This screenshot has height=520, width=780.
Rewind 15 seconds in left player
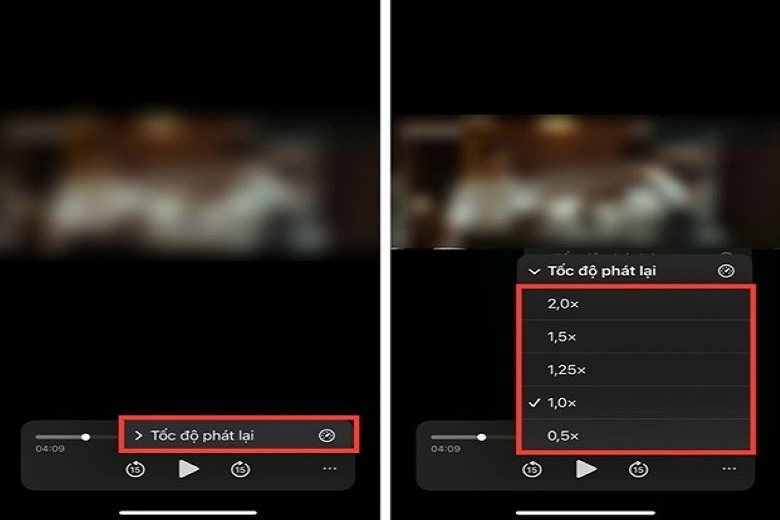135,469
